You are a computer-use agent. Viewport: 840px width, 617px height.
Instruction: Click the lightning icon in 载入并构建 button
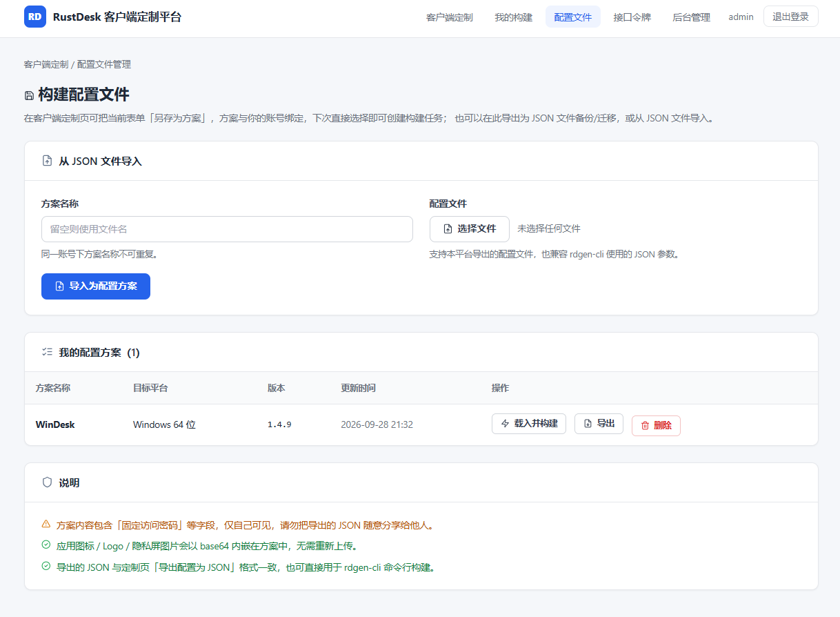[506, 423]
